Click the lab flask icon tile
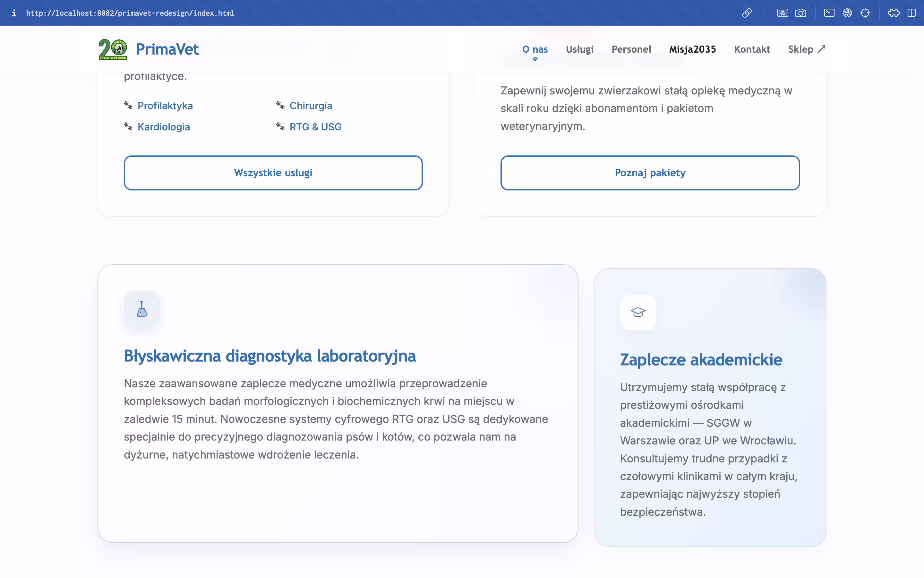This screenshot has height=578, width=924. [x=142, y=309]
